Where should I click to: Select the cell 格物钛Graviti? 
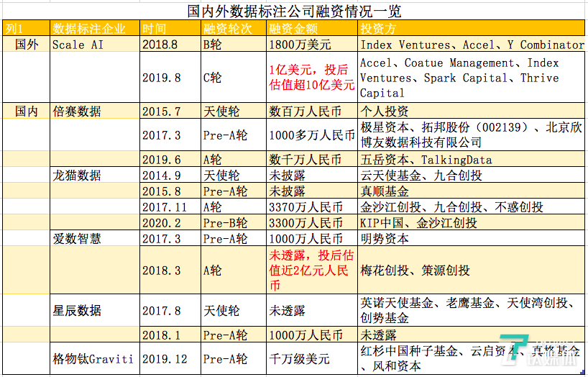[x=95, y=358]
